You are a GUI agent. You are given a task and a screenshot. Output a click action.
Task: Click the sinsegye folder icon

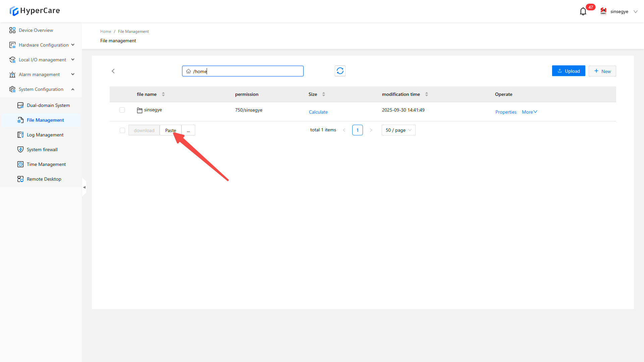(140, 110)
